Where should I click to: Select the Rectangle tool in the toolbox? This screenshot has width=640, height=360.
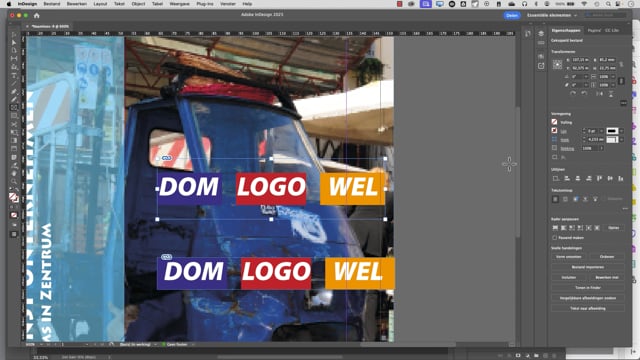pyautogui.click(x=14, y=116)
